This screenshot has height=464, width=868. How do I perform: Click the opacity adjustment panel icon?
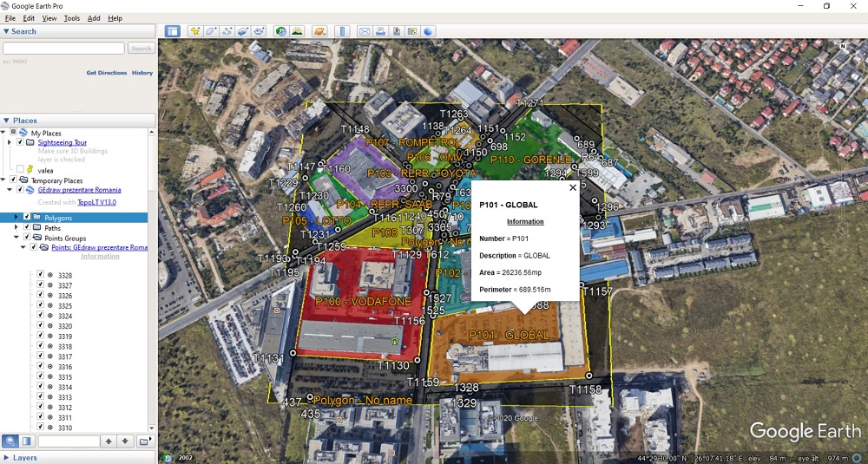coord(27,441)
